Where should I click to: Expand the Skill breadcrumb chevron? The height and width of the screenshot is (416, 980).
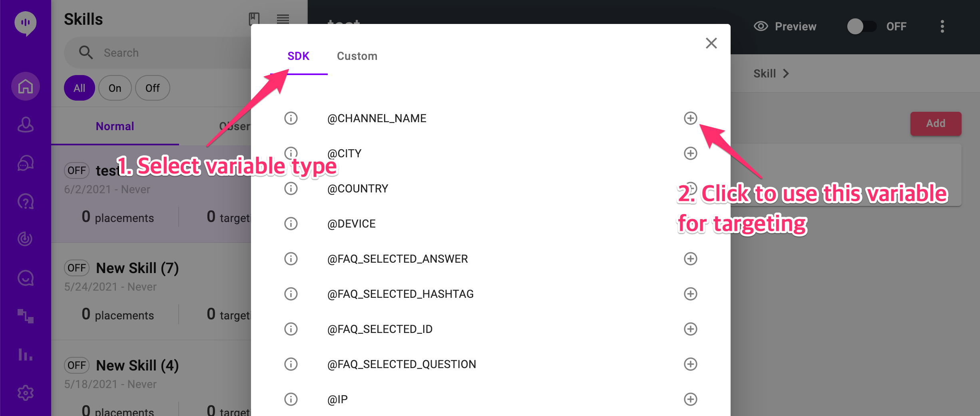[786, 73]
